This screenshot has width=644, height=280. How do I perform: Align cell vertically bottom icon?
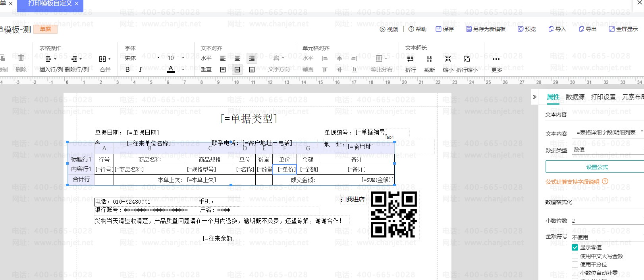click(x=354, y=70)
